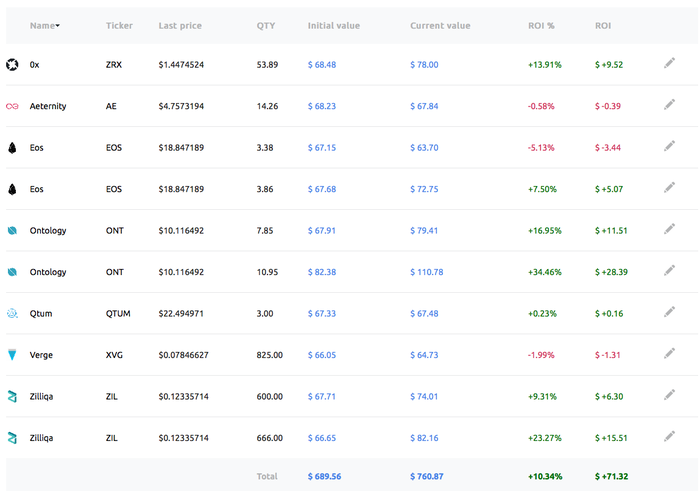Open 0x initial value $68.48 link
700x491 pixels.
[322, 64]
